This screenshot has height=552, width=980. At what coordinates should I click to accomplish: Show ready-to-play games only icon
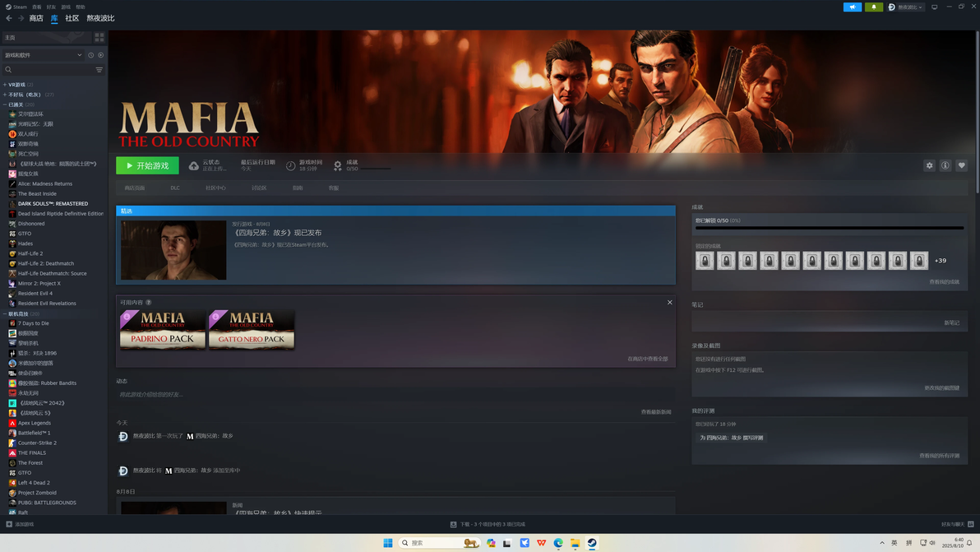100,55
